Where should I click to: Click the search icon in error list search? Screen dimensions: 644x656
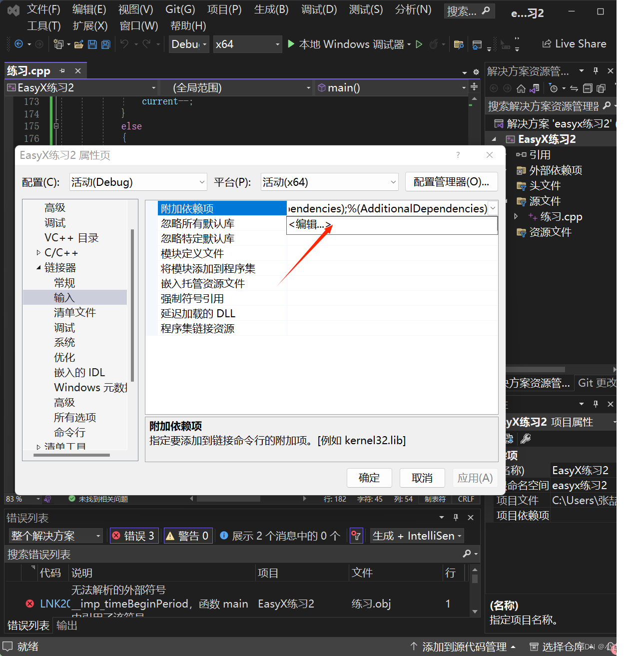click(467, 554)
